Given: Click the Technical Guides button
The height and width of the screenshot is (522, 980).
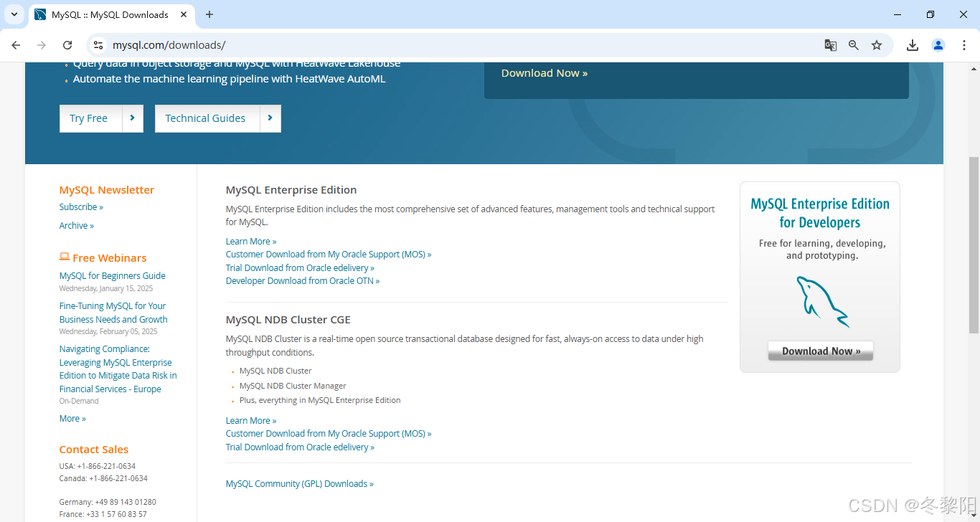Looking at the screenshot, I should (207, 118).
